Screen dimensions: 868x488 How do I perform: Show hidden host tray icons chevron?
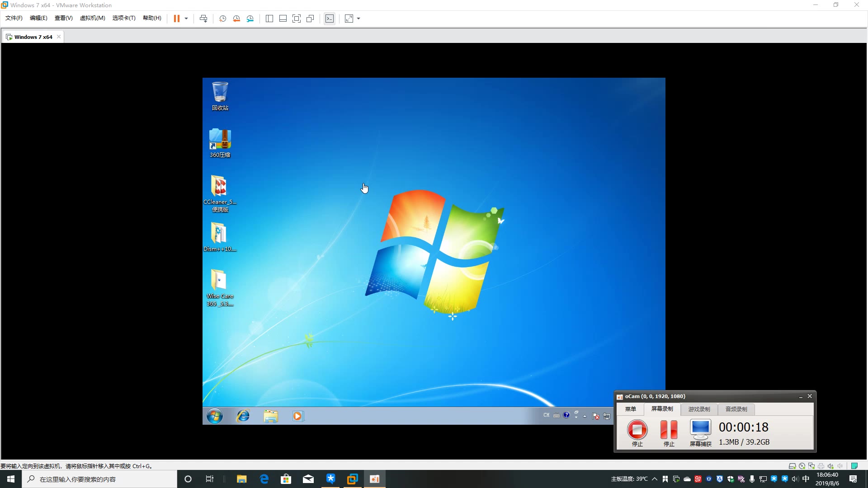click(x=655, y=479)
